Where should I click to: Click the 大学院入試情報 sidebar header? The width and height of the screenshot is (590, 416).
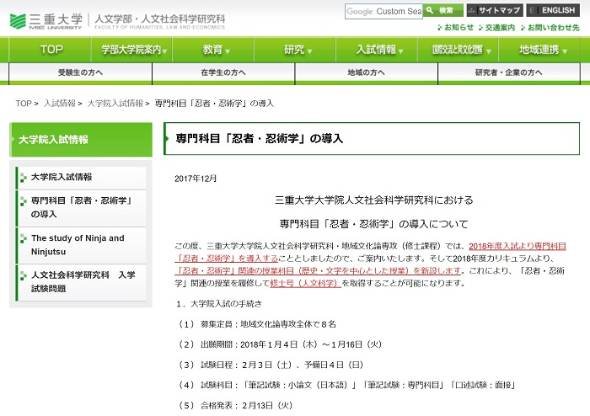[81, 140]
